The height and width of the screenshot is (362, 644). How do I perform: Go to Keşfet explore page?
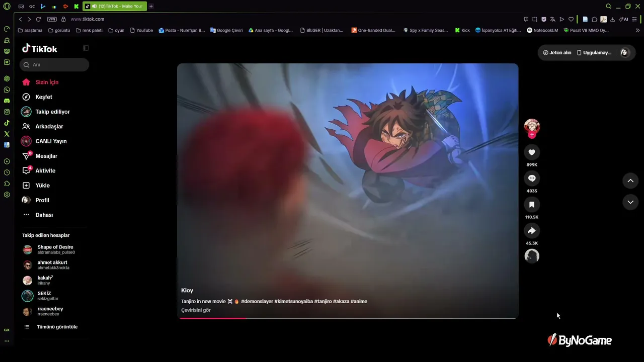tap(37, 97)
